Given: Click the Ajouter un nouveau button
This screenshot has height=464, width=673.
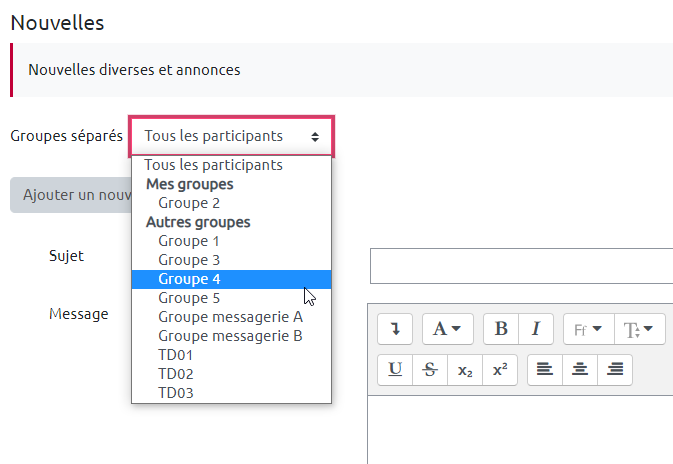Looking at the screenshot, I should 70,195.
